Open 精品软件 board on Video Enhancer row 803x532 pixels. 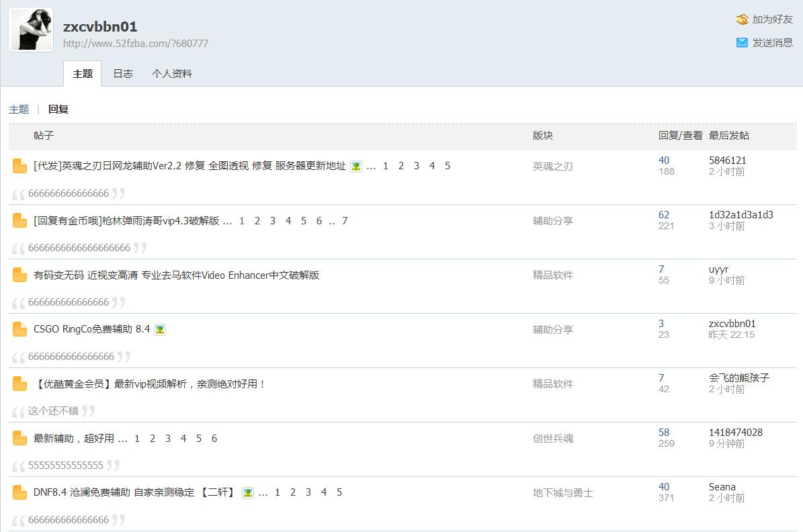pyautogui.click(x=552, y=275)
